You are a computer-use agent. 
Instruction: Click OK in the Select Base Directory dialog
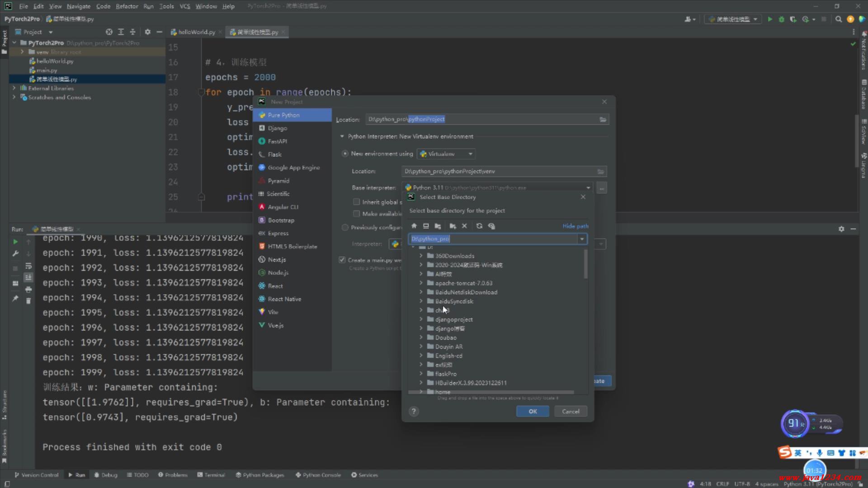(x=533, y=411)
